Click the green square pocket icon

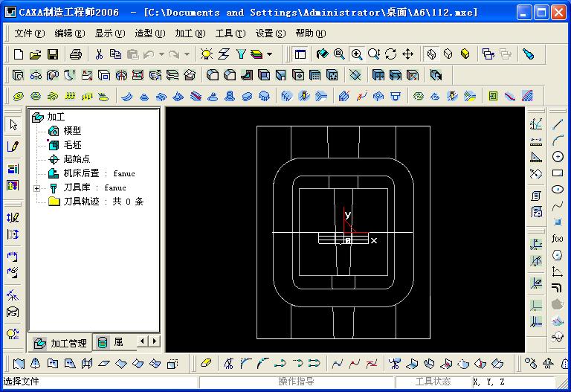[x=493, y=96]
